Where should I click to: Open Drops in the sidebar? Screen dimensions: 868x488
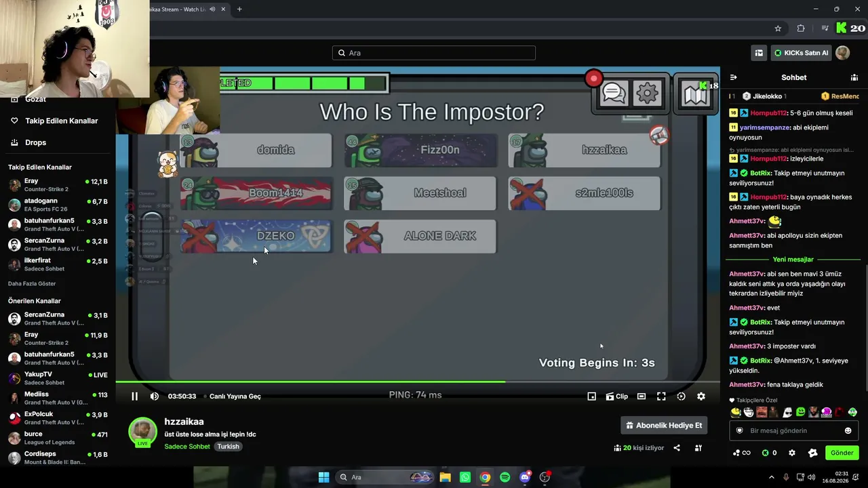point(29,142)
